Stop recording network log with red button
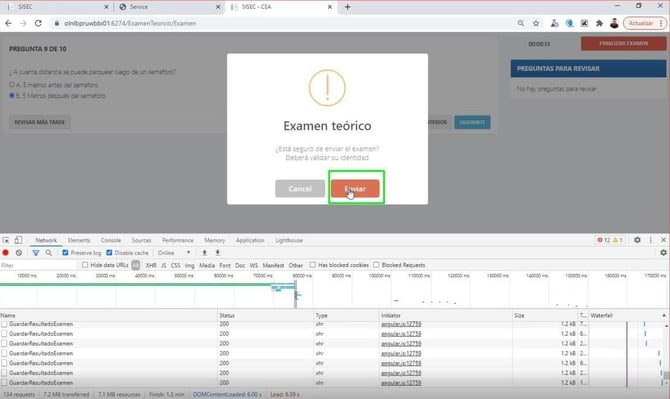Viewport: 670px width, 399px height. click(x=6, y=252)
